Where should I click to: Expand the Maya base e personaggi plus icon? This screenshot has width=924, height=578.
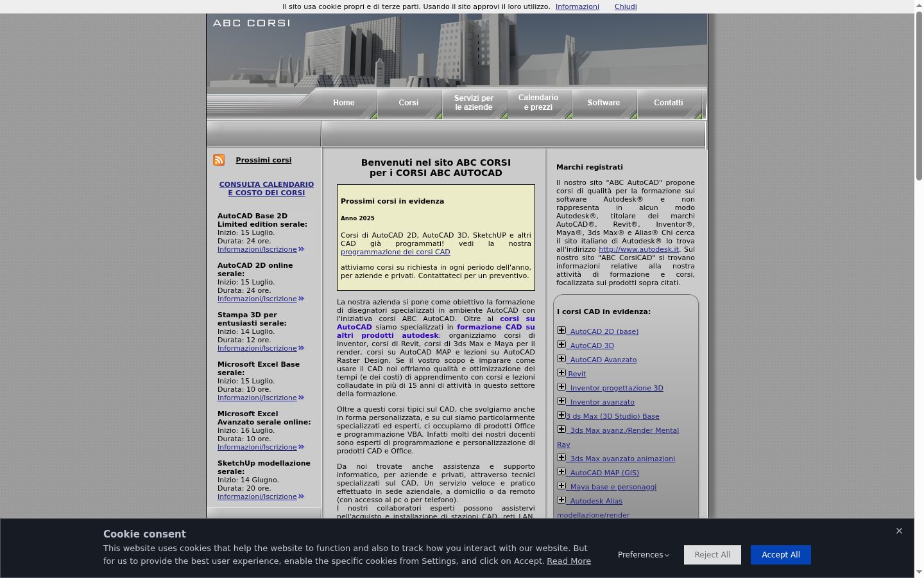[x=561, y=486]
